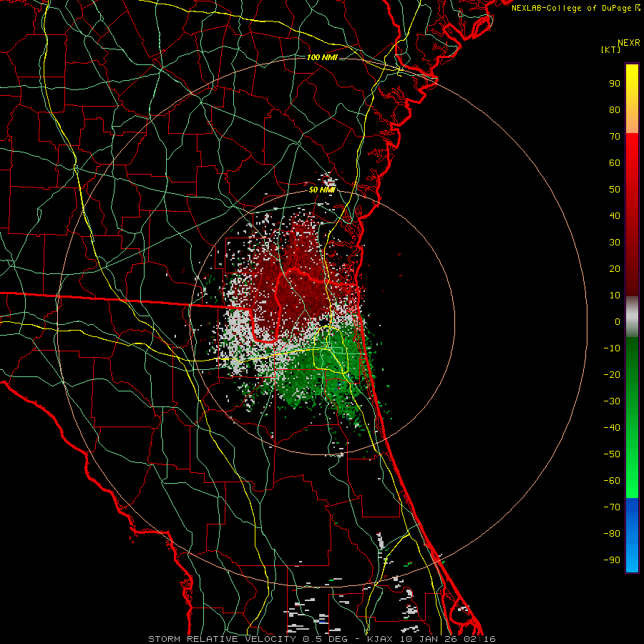Click the -30 value on the velocity scale

pos(612,401)
